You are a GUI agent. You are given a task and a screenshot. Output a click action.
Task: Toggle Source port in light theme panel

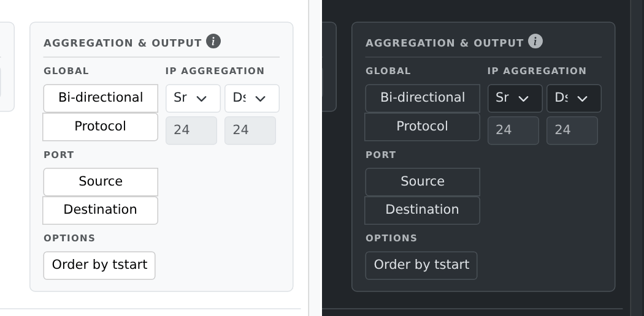(x=101, y=182)
